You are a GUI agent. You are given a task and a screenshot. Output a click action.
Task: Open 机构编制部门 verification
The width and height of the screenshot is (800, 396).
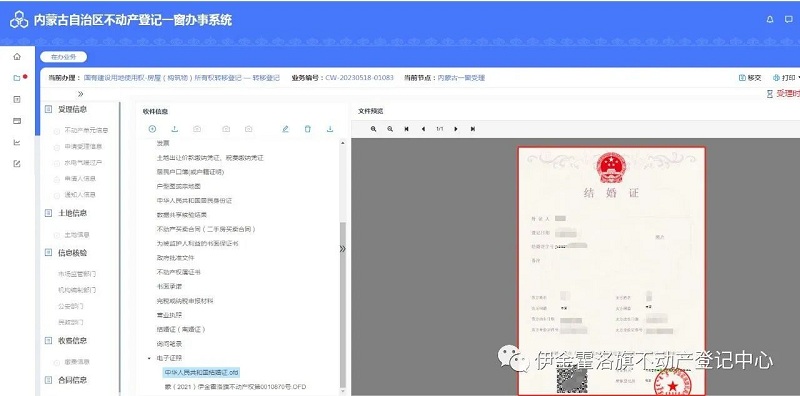tap(77, 290)
